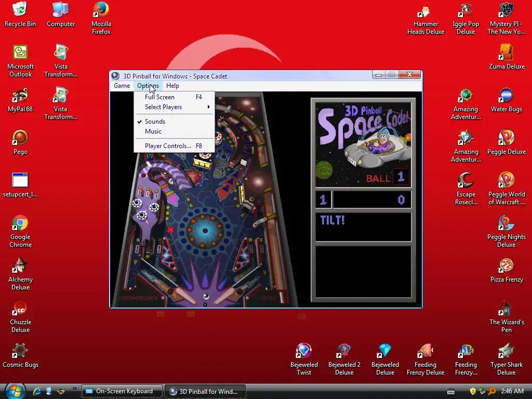Image resolution: width=532 pixels, height=399 pixels.
Task: Select the Chuzzle Deluxe game shortcut
Action: point(20,316)
